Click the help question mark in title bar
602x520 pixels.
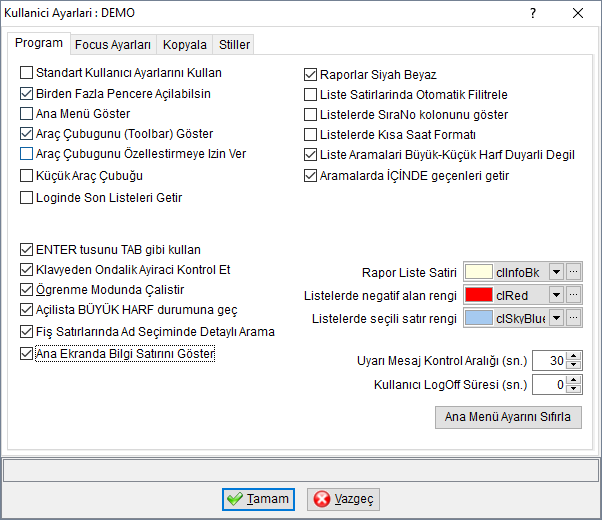[x=533, y=13]
